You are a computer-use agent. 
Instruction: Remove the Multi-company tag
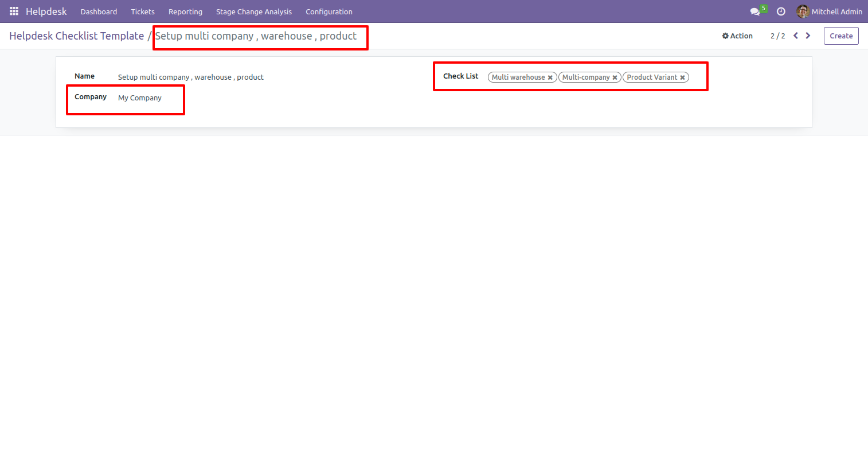click(x=615, y=77)
